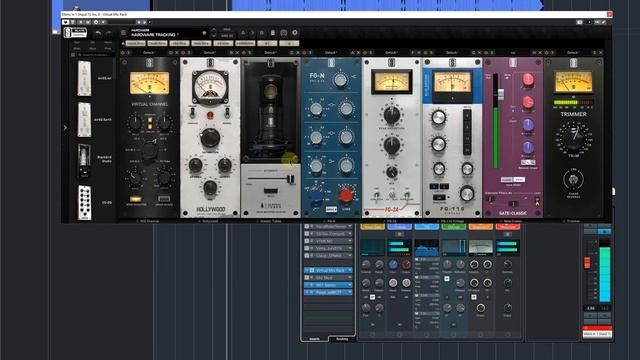Click FG-2A Peak Reduction knob
The image size is (640, 360).
pyautogui.click(x=391, y=115)
